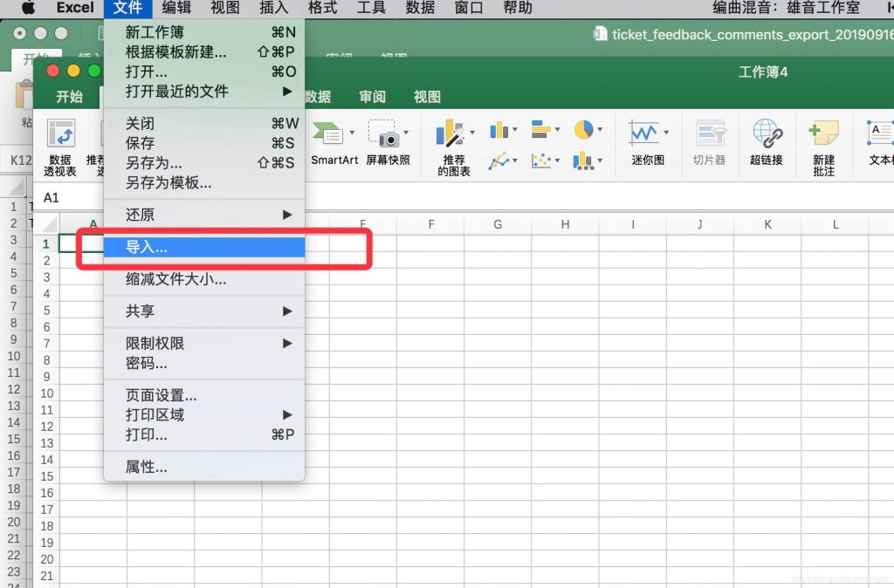The height and width of the screenshot is (588, 894).
Task: Choose 另存为模板... menu item
Action: (204, 183)
